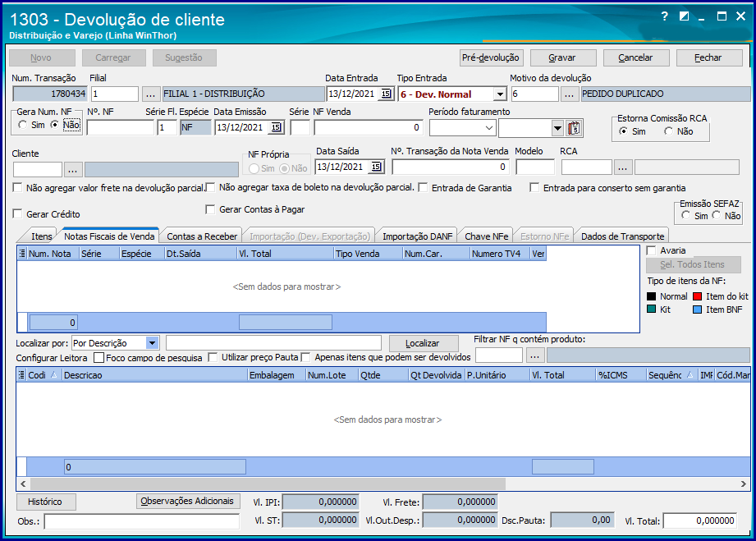Viewport: 756px width, 541px height.
Task: Check Gerar Contas à Pagar box
Action: [210, 209]
